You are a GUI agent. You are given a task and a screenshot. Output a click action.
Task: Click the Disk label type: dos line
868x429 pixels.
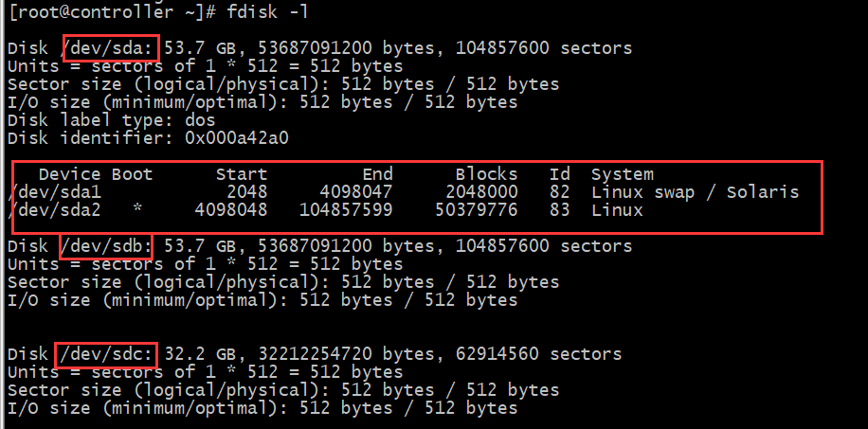pos(111,120)
